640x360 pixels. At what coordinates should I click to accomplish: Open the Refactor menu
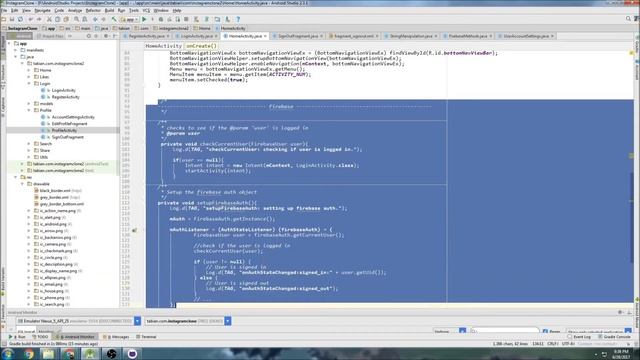(x=93, y=10)
